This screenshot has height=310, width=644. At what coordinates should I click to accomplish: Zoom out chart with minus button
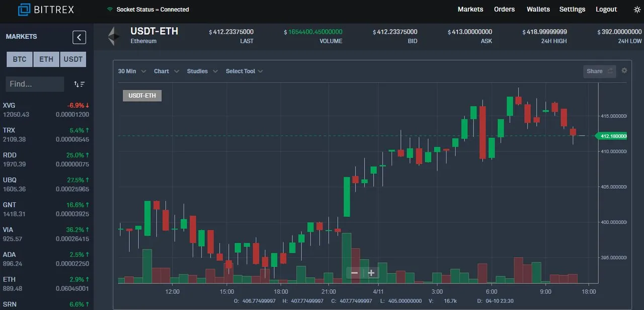pyautogui.click(x=354, y=273)
